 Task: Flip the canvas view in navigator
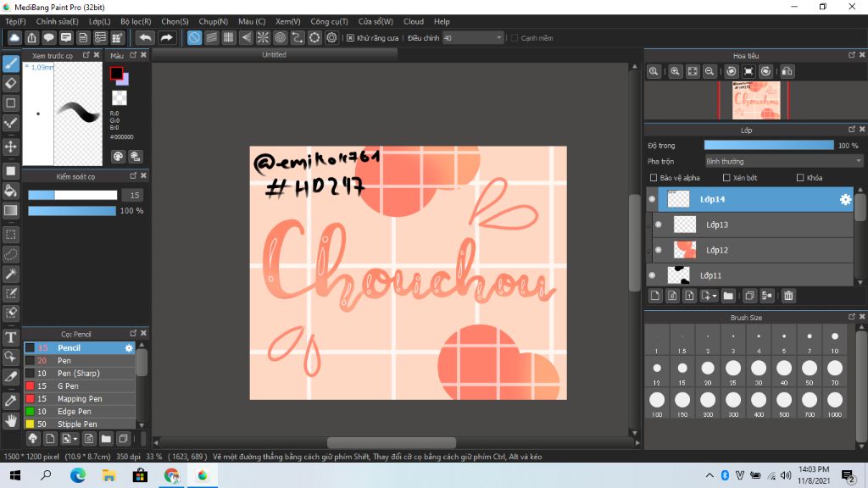click(x=787, y=71)
